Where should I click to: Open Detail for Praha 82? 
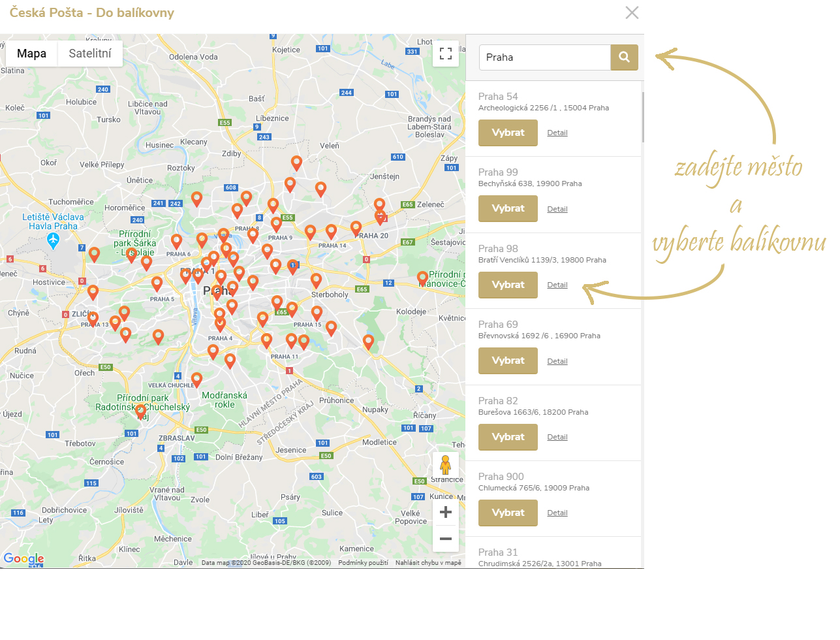557,437
